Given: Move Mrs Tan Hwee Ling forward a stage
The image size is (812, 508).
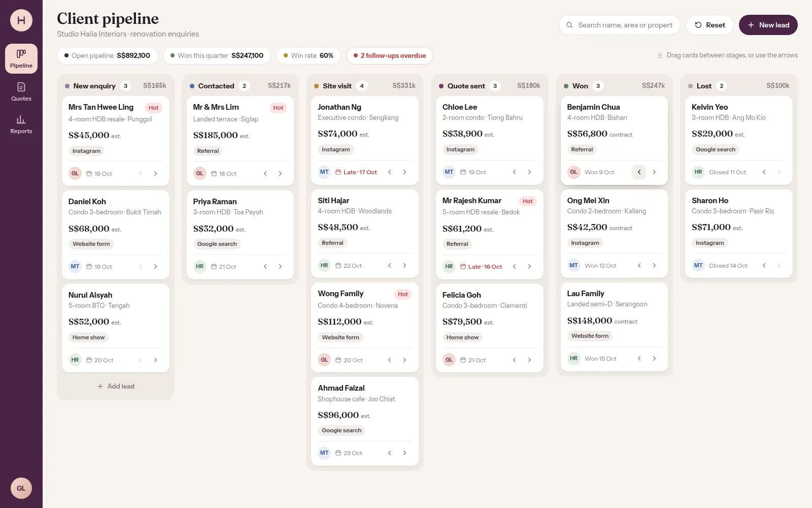Looking at the screenshot, I should tap(155, 174).
